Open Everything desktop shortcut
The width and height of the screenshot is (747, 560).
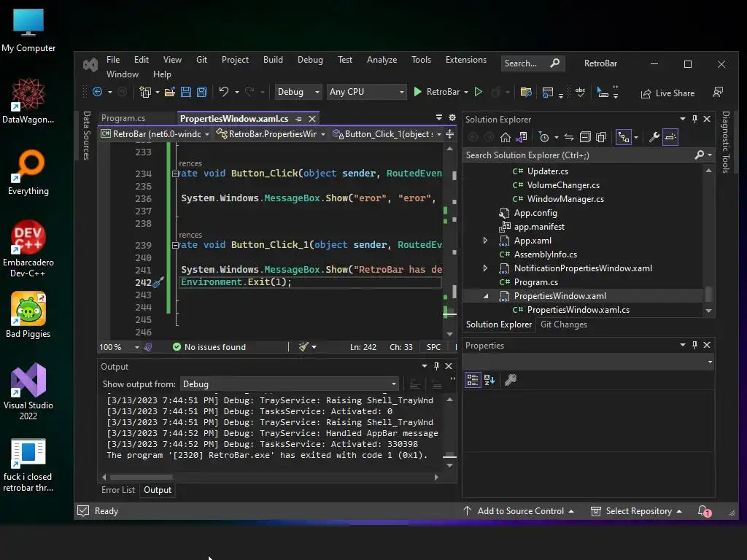pos(28,172)
